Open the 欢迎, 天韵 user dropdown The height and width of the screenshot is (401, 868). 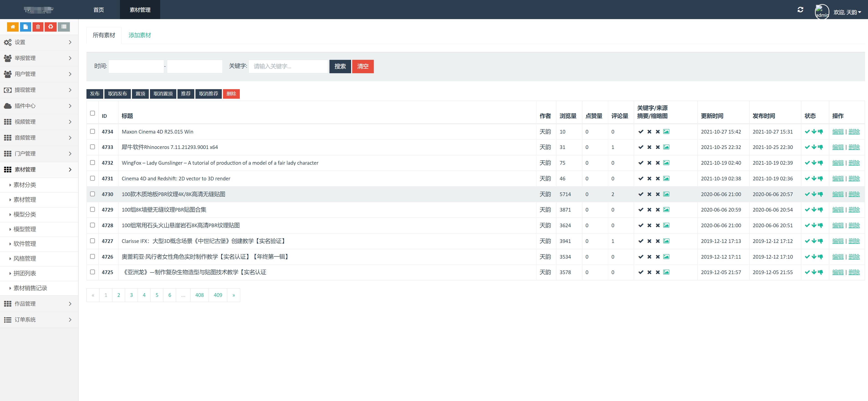coord(847,12)
